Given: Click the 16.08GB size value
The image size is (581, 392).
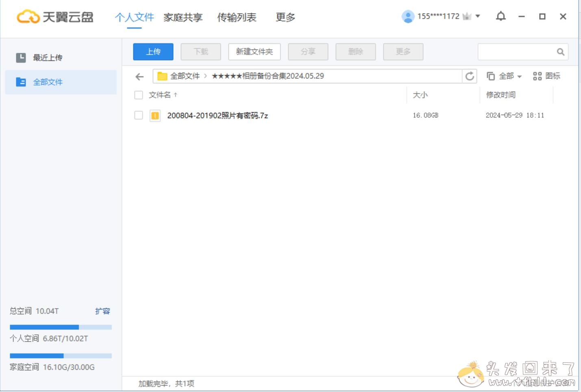Looking at the screenshot, I should pyautogui.click(x=426, y=115).
